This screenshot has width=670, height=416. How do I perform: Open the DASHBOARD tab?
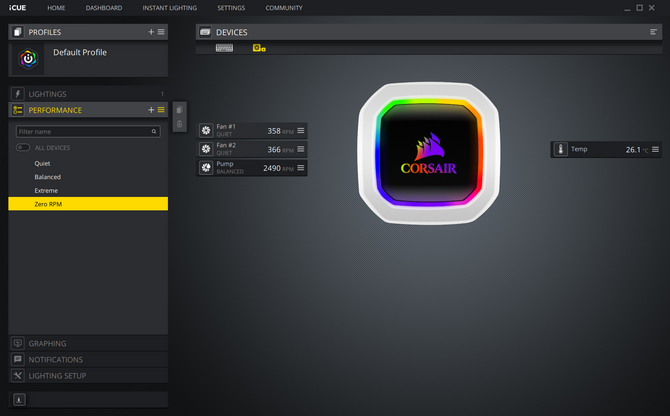[x=104, y=8]
